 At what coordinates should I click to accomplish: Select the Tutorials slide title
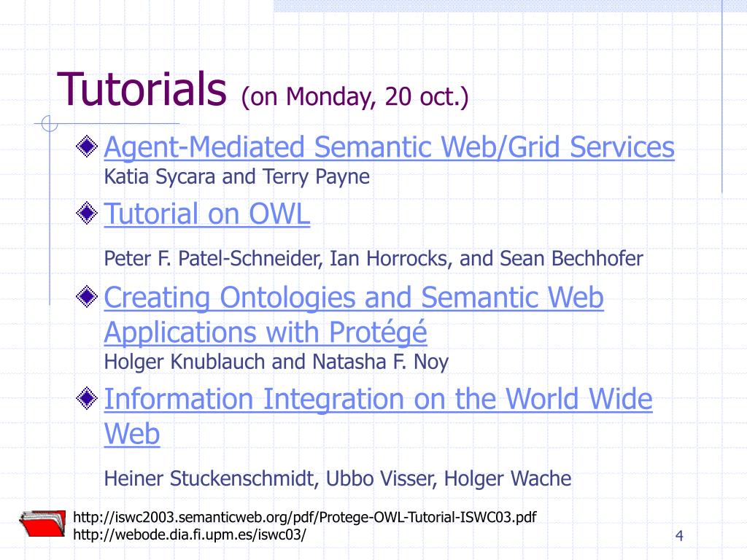tap(142, 89)
